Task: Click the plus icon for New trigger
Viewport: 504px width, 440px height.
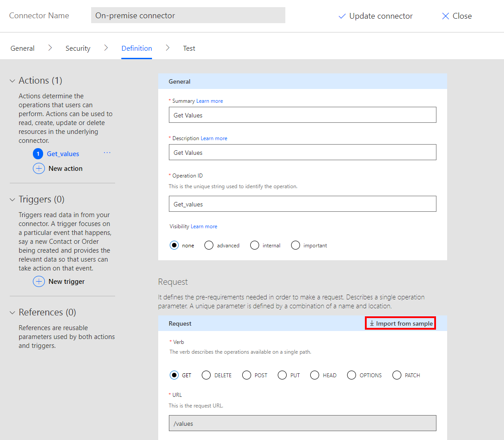Action: click(x=39, y=282)
